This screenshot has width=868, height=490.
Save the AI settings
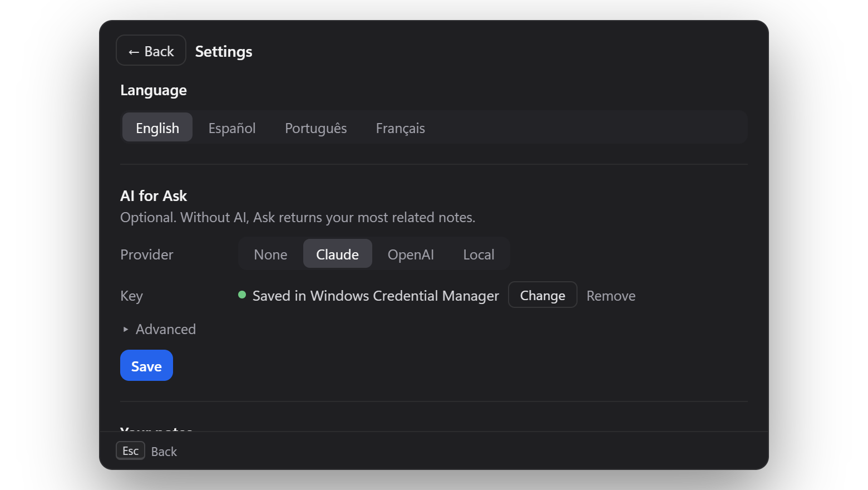(x=146, y=365)
